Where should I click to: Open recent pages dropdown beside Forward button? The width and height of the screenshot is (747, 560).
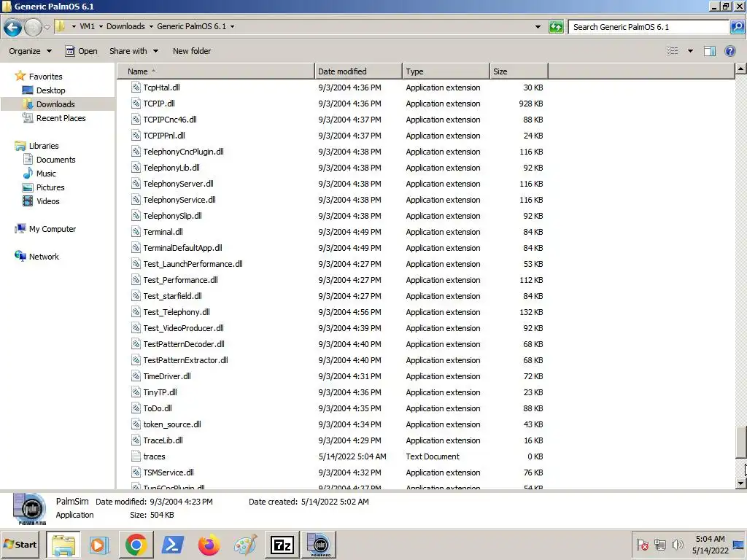[x=47, y=27]
